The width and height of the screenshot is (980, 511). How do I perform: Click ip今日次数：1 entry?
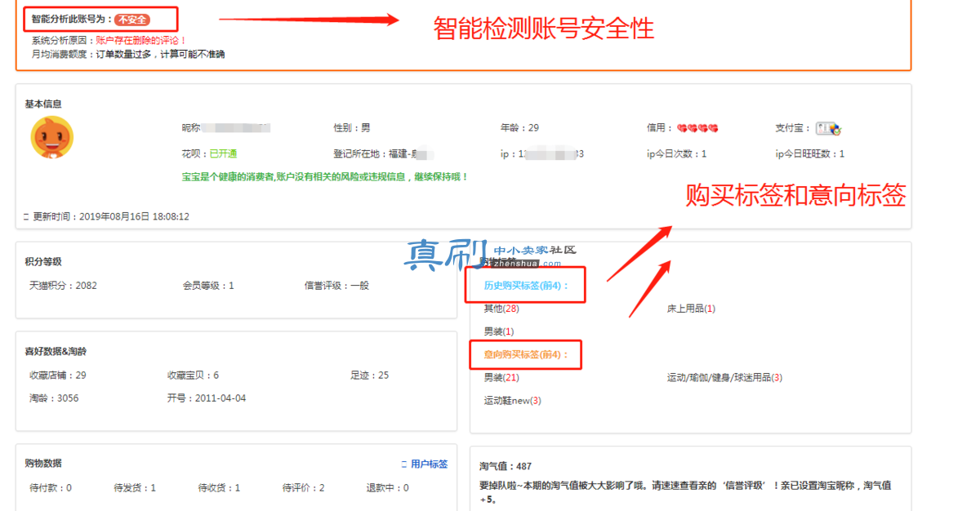coord(677,153)
